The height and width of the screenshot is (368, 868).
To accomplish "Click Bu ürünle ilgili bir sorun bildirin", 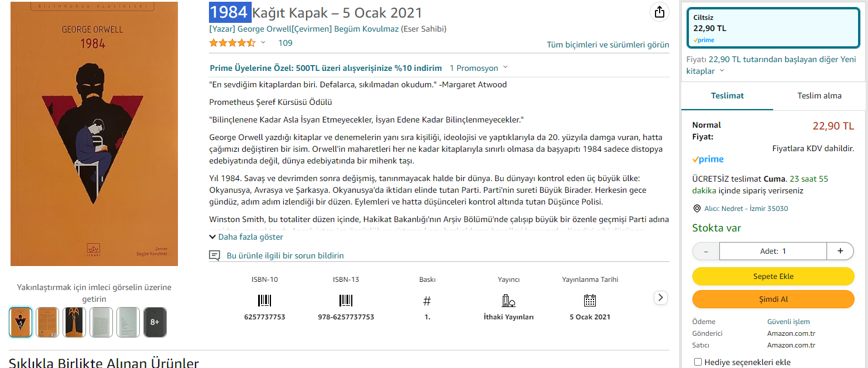I will [x=285, y=255].
